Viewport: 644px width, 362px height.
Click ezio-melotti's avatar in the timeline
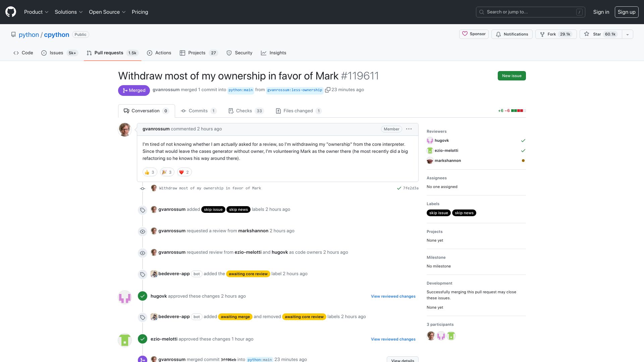point(125,340)
